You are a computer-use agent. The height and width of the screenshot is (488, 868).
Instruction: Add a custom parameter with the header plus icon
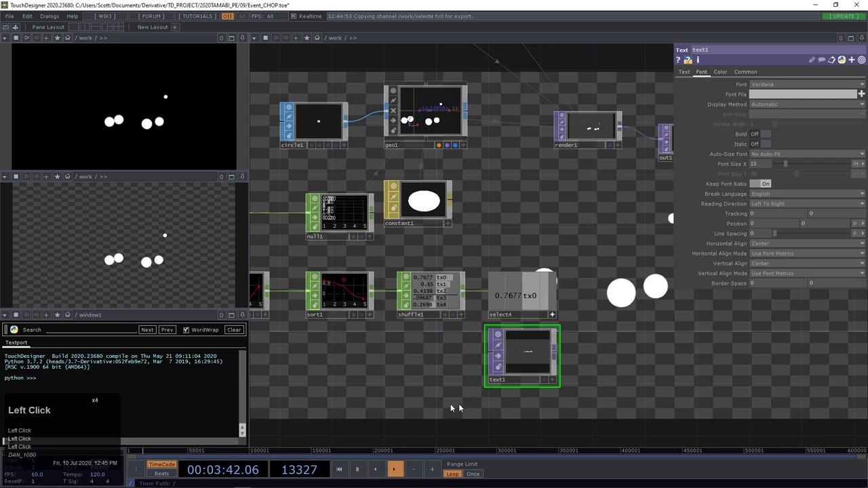click(x=852, y=60)
